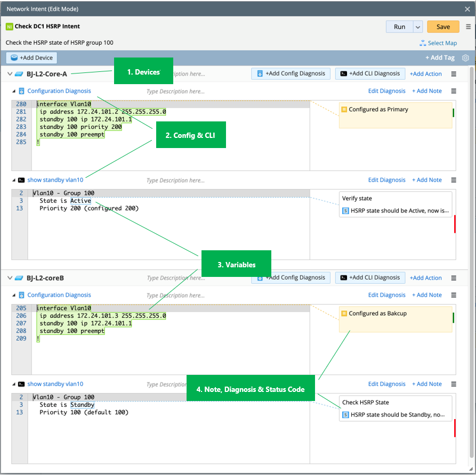Screen dimensions: 476x475
Task: Click the CLI icon beside first 'show standby vlan10'
Action: (21, 180)
